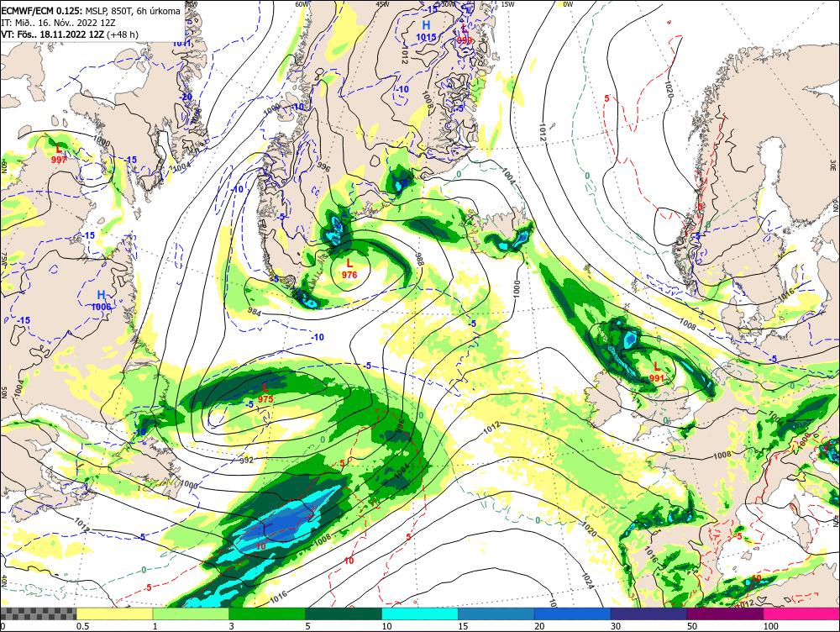Click the initial time line 'IT: Mið.. 16. Nóv.. 2022 12Z'
The width and height of the screenshot is (840, 632).
point(58,23)
